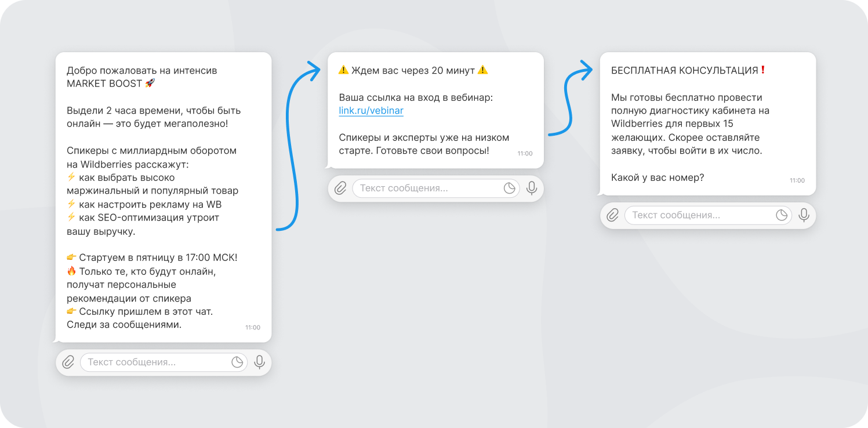This screenshot has height=428, width=868.
Task: Click the microphone icon under the webinar link message
Action: (532, 188)
